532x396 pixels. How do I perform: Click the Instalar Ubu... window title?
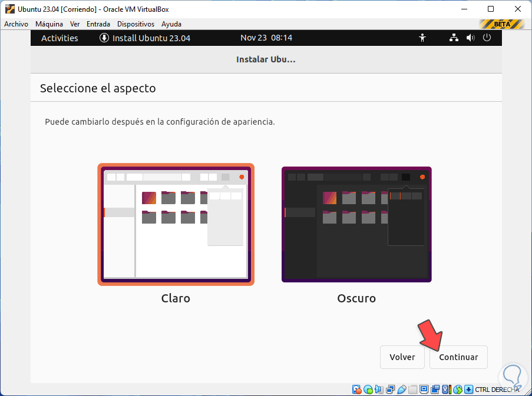click(266, 59)
